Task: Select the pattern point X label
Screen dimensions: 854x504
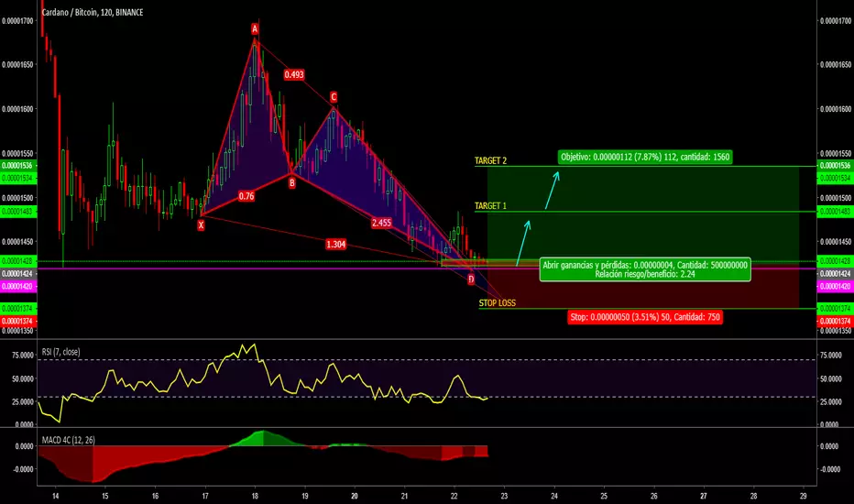Action: click(x=201, y=225)
